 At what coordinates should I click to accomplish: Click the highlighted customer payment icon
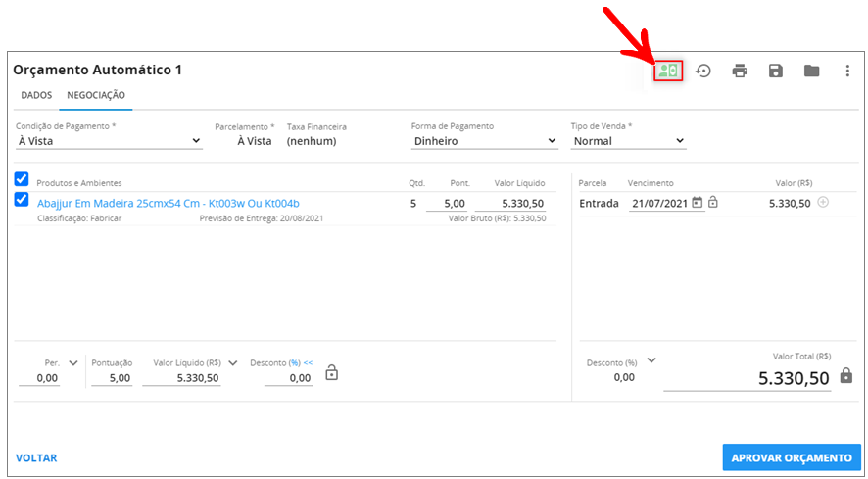668,71
